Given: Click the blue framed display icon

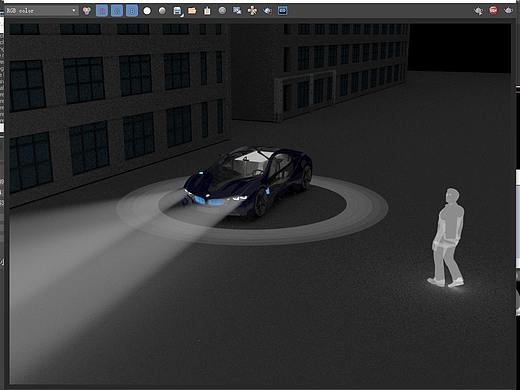Looking at the screenshot, I should tap(283, 11).
